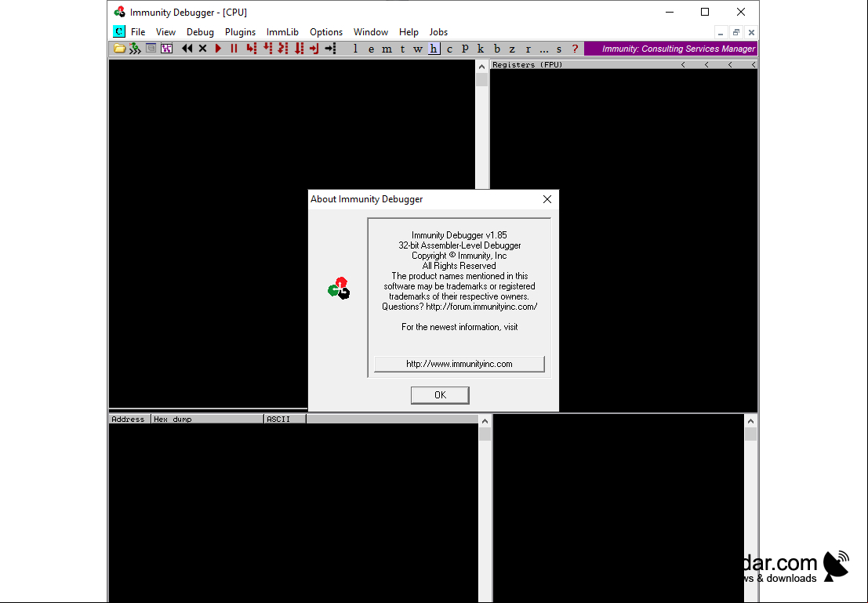
Task: Click OK in the About dialog
Action: [440, 394]
